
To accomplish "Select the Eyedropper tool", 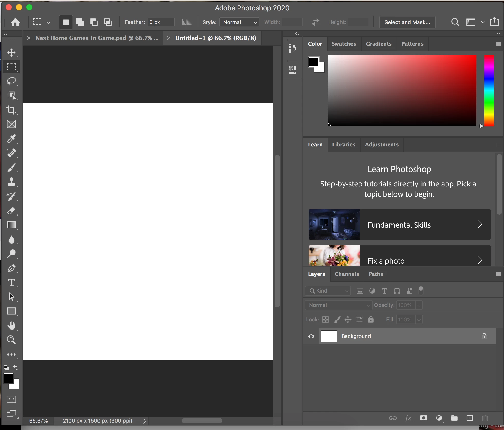I will [x=11, y=139].
